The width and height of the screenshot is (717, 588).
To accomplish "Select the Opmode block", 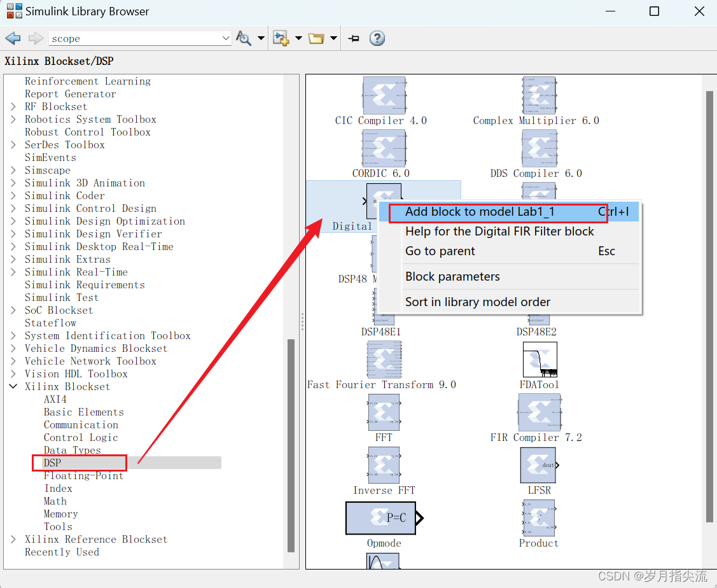I will point(384,518).
